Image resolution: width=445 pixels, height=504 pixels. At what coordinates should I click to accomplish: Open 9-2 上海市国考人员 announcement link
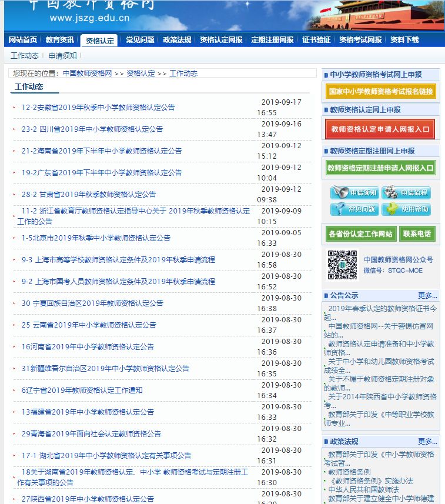point(118,282)
